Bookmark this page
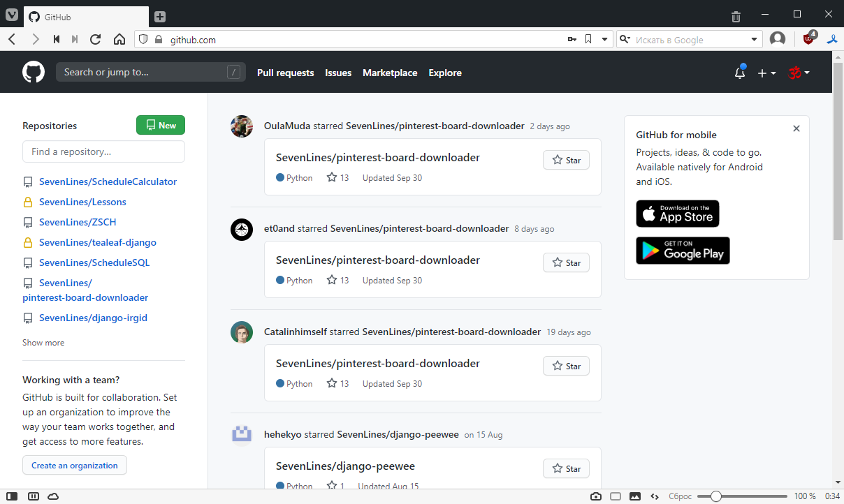Screen dimensions: 844x504 pyautogui.click(x=588, y=40)
